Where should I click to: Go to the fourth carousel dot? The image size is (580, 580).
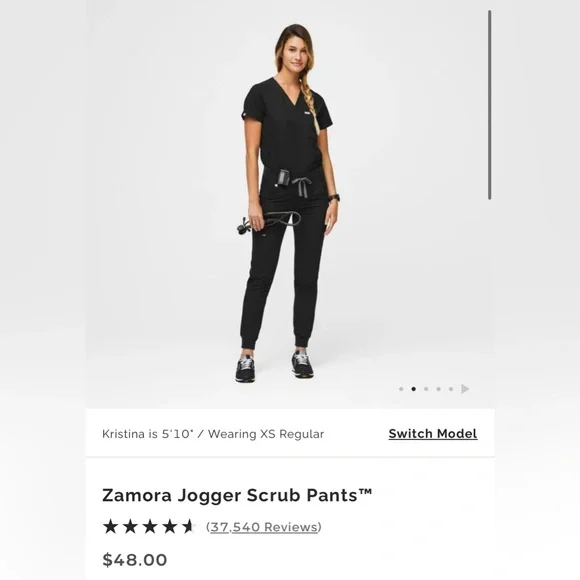438,389
